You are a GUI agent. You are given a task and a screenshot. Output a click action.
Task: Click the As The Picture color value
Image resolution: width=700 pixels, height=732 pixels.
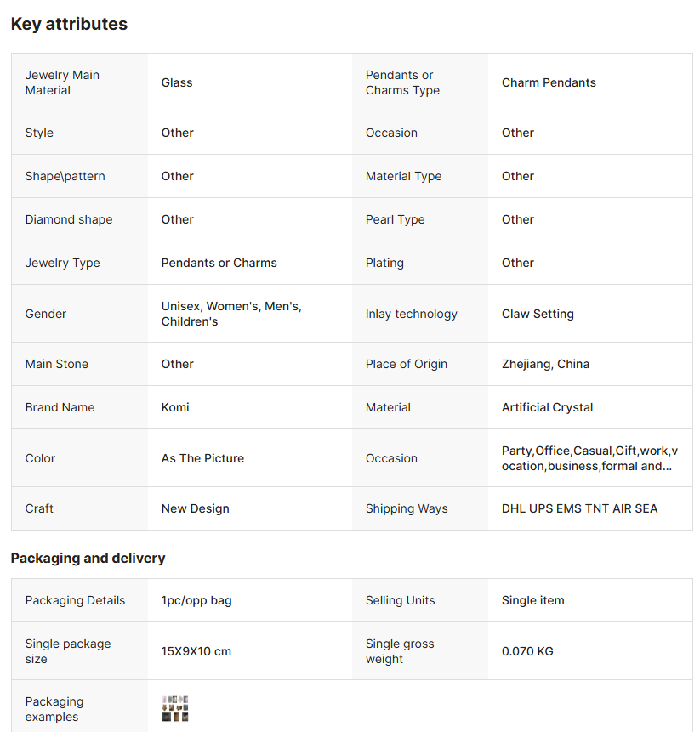[202, 458]
